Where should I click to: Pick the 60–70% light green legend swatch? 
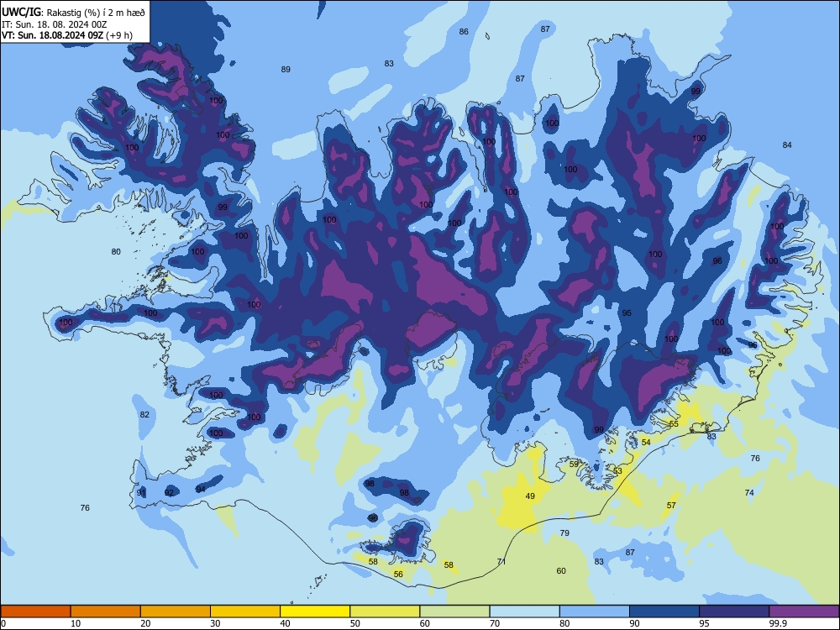[x=454, y=612]
